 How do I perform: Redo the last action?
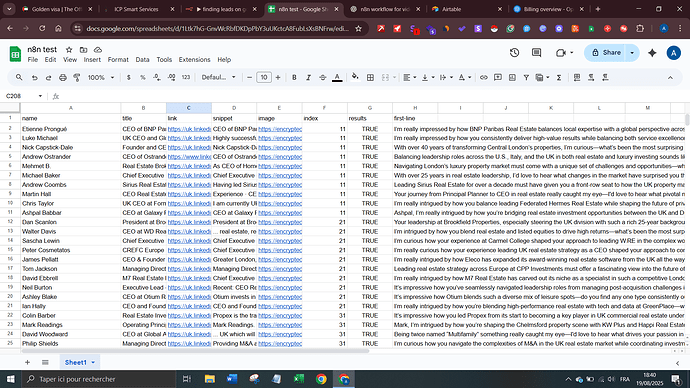click(48, 77)
